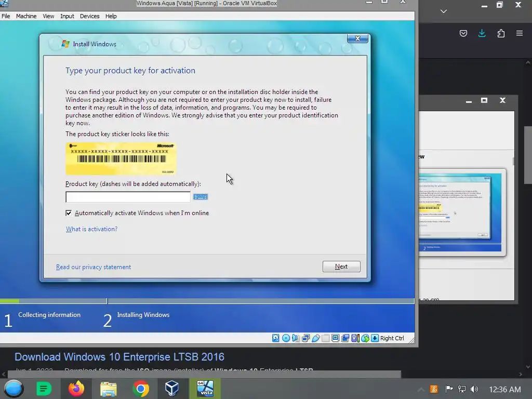The width and height of the screenshot is (532, 399).
Task: Open the File menu in VirtualBox
Action: [6, 16]
